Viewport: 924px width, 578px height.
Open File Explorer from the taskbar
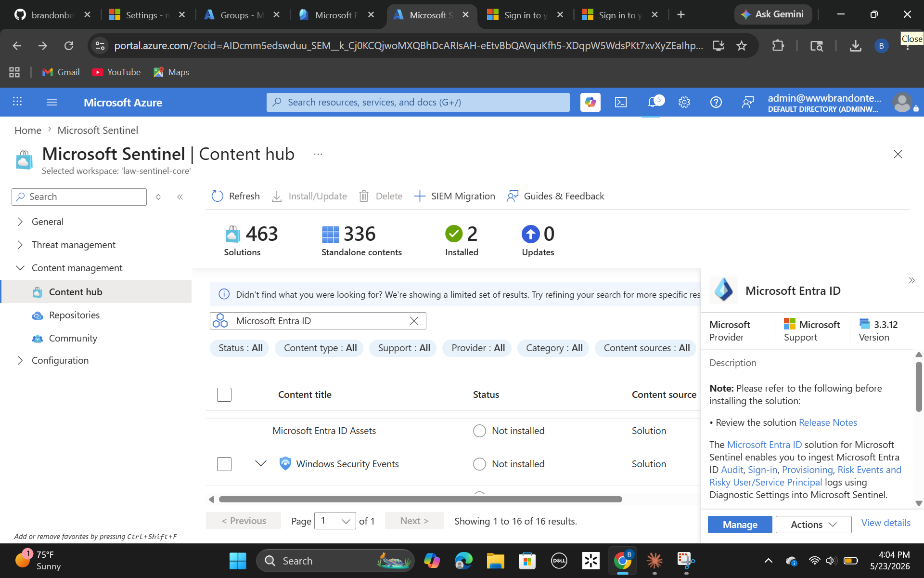(x=495, y=561)
